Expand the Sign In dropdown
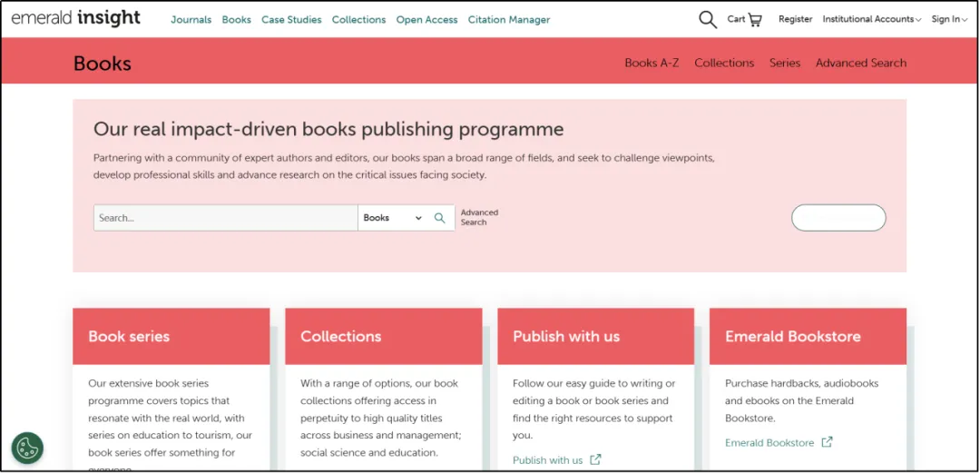 [950, 19]
